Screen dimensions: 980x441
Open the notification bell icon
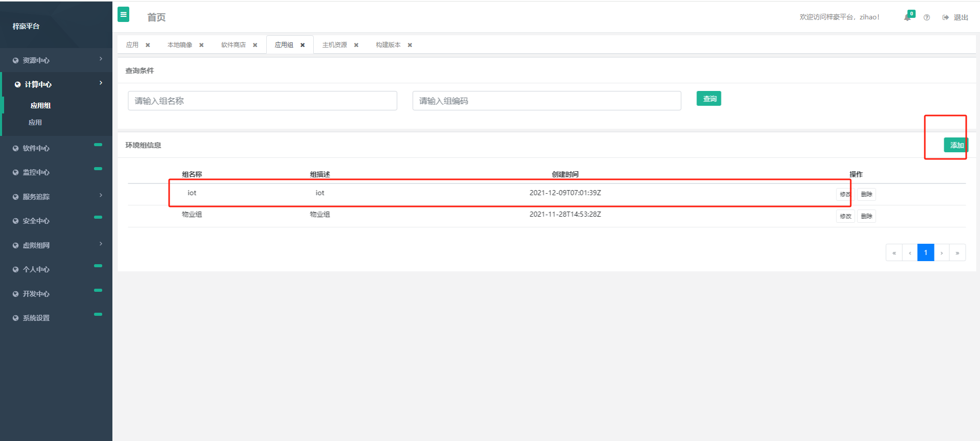point(908,17)
